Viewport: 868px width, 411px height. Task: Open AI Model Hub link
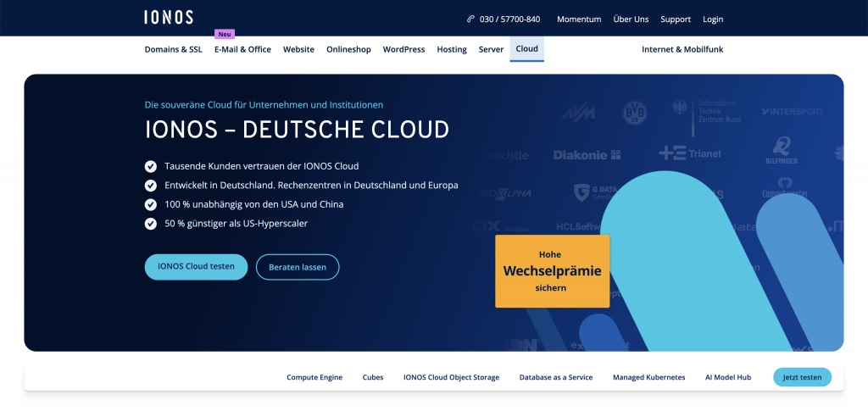tap(728, 377)
